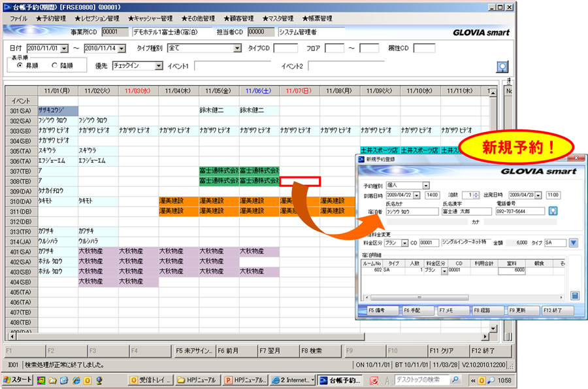This screenshot has height=389, width=588.
Task: Increase the 泊数 spinner value
Action: coord(477,193)
